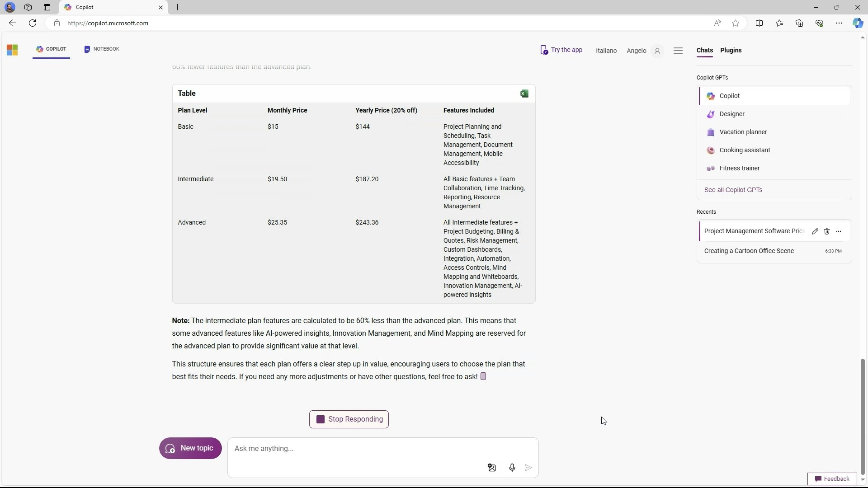Delete Project Management chat via trash icon
This screenshot has width=868, height=488.
click(827, 231)
